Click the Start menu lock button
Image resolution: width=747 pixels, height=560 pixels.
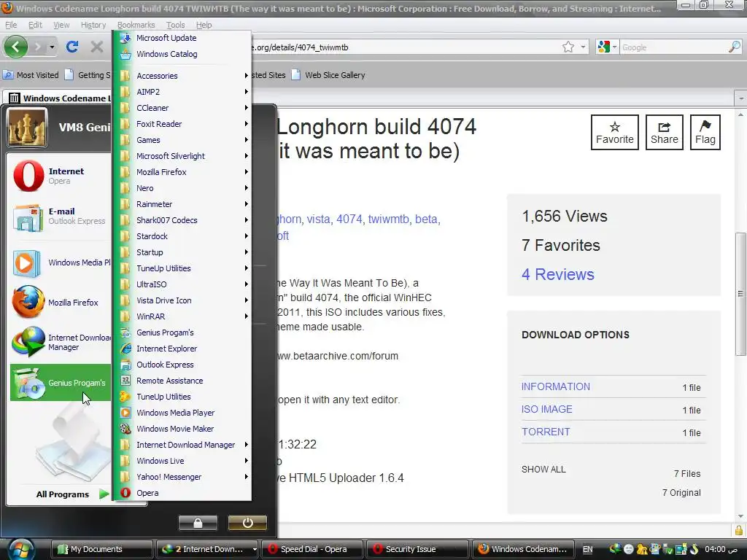[198, 523]
